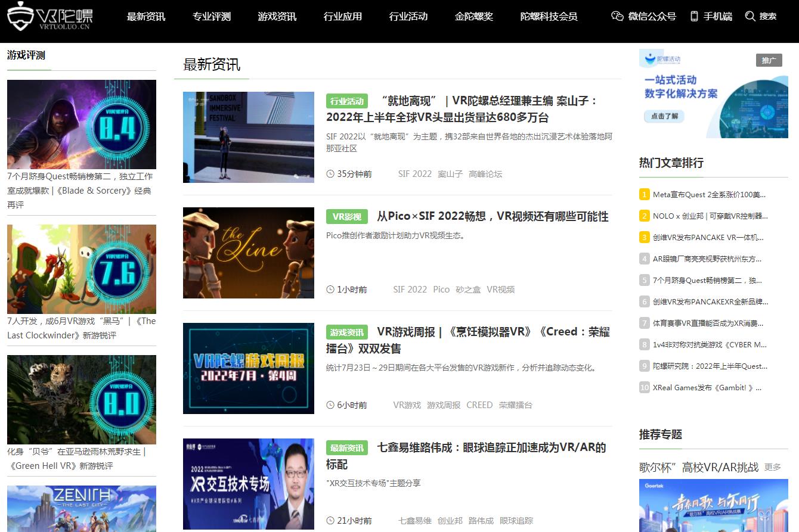Viewport: 799px width, 532px height.
Task: Click the 案山子 tag
Action: pos(450,174)
